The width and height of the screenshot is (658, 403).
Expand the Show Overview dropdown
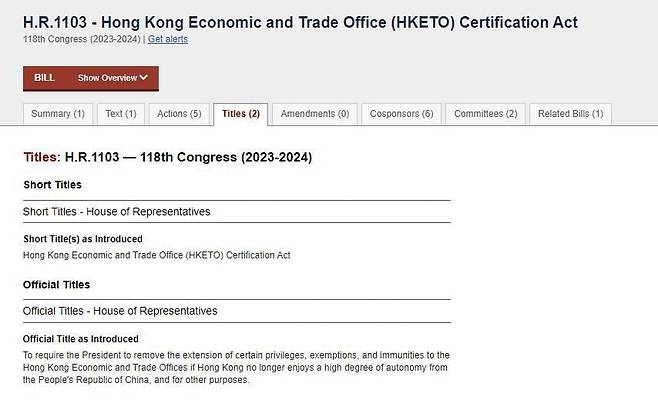point(112,78)
